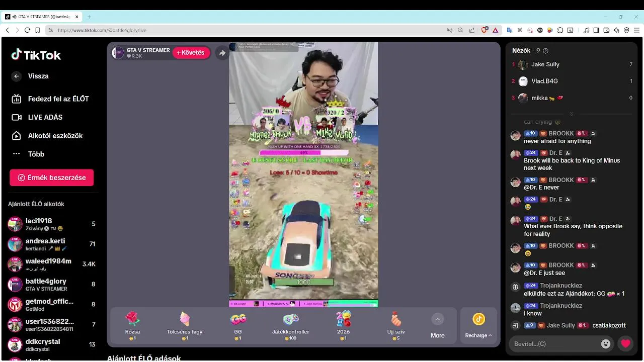The height and width of the screenshot is (362, 644).
Task: Open the media control music note icon
Action: (x=586, y=30)
